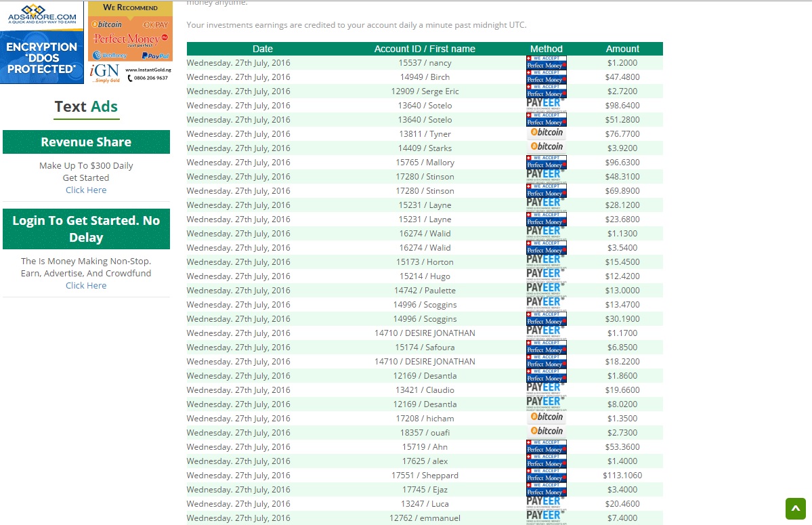Select the account text 15765 / Mallory
Screen dimensions: 812x525
425,163
